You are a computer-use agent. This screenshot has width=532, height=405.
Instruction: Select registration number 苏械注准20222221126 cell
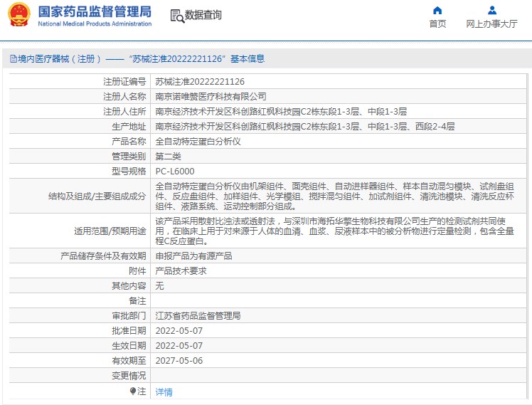pos(200,82)
